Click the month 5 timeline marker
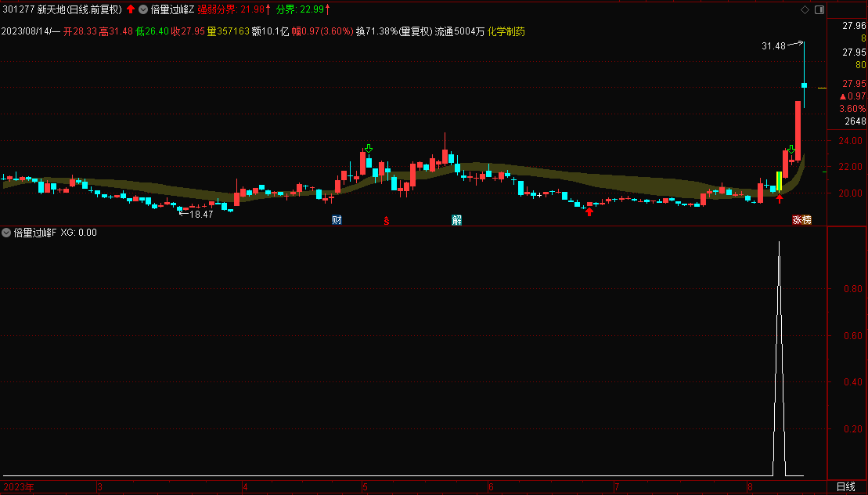 (365, 487)
